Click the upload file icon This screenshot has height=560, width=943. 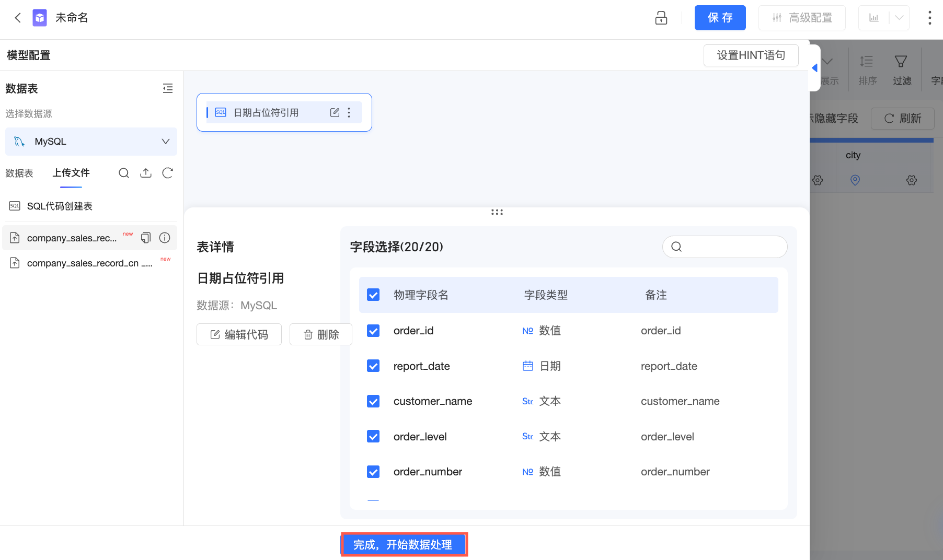146,173
